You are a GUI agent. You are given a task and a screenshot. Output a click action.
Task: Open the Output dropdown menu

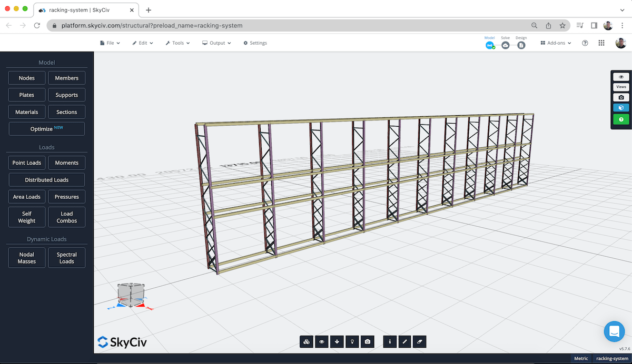click(x=216, y=43)
